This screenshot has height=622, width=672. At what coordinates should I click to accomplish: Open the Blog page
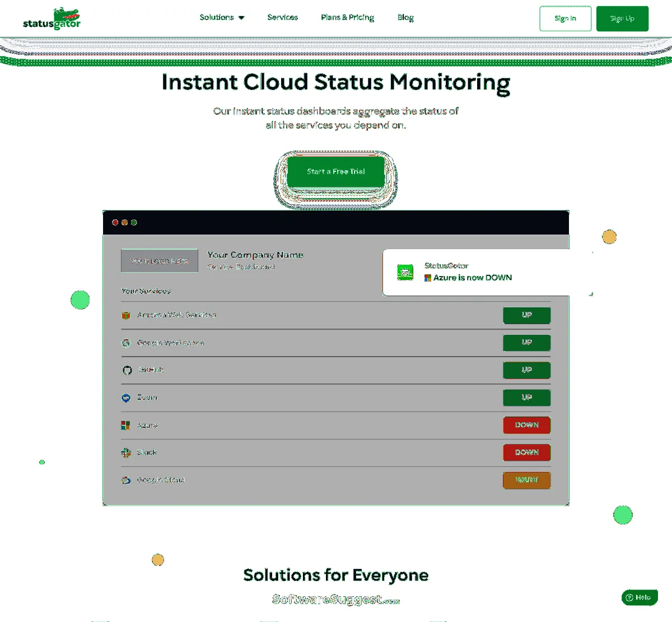point(405,17)
